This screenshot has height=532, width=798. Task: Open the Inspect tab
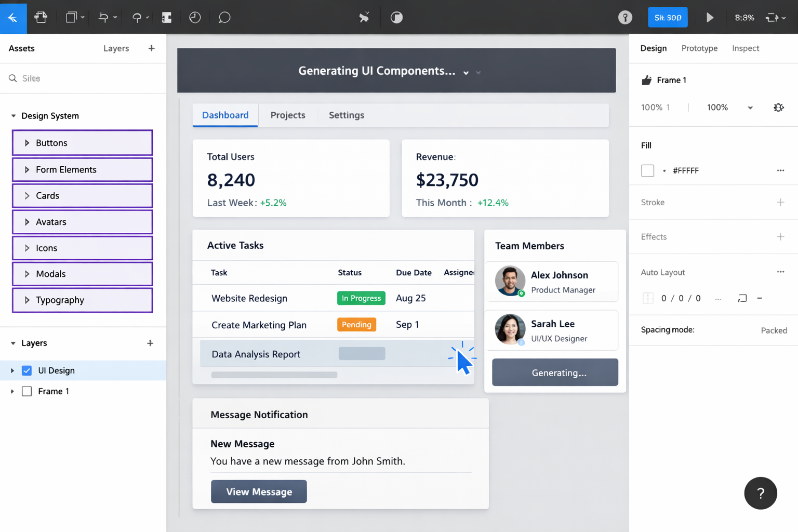746,48
